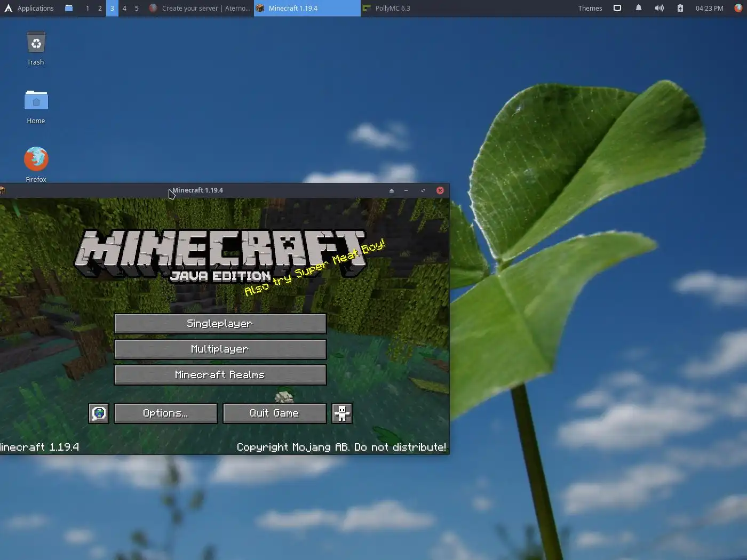Open the Multiplayer menu
The height and width of the screenshot is (560, 747).
[x=220, y=349]
